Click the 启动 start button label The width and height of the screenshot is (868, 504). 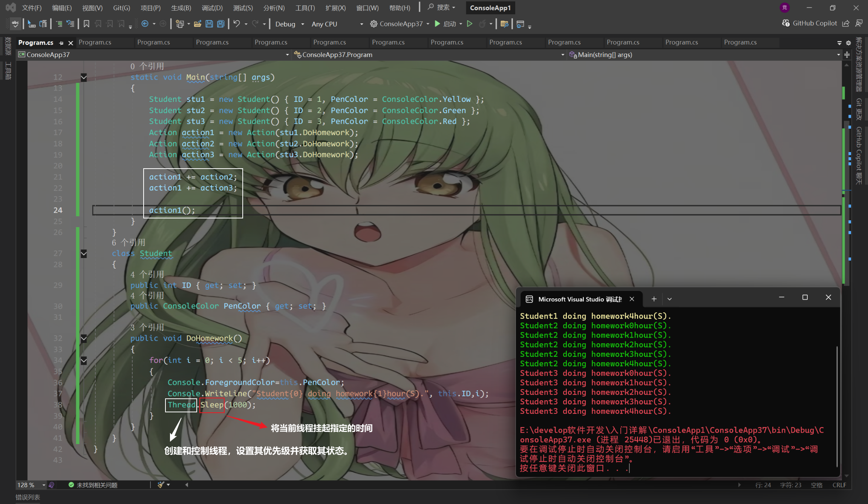click(x=450, y=24)
